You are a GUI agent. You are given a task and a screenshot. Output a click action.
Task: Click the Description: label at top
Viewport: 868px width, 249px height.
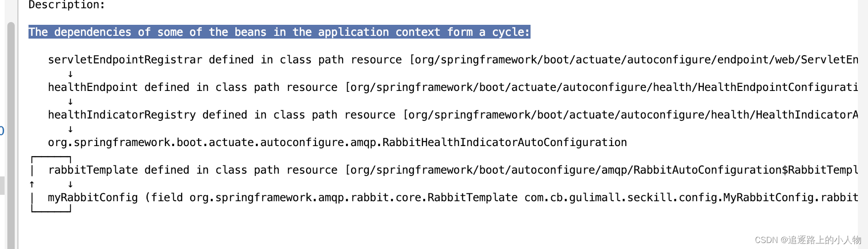coord(67,5)
